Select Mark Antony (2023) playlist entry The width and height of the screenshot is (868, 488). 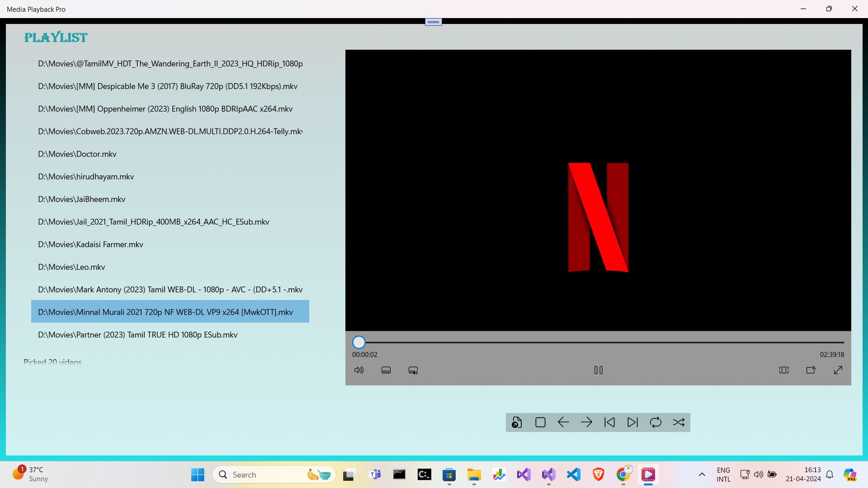pos(170,290)
